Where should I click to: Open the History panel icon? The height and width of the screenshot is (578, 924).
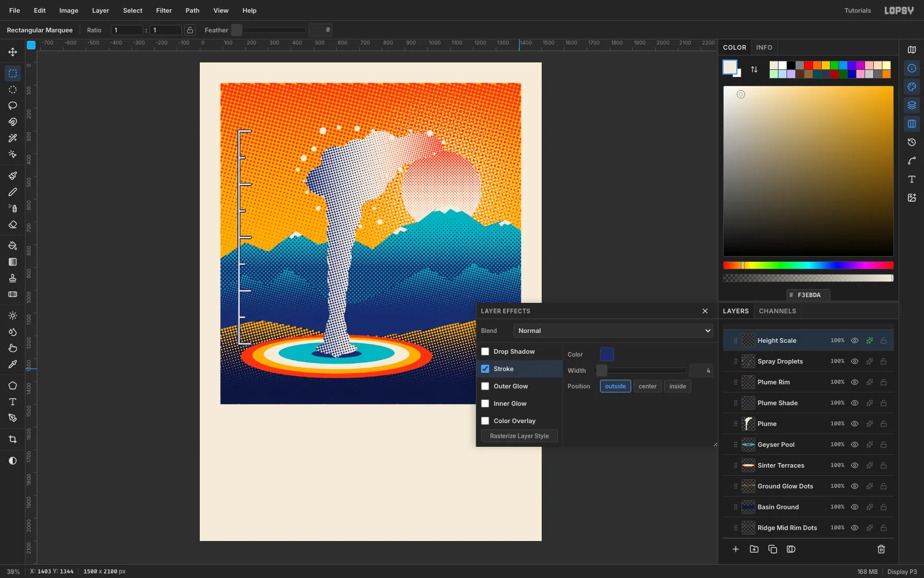point(912,142)
